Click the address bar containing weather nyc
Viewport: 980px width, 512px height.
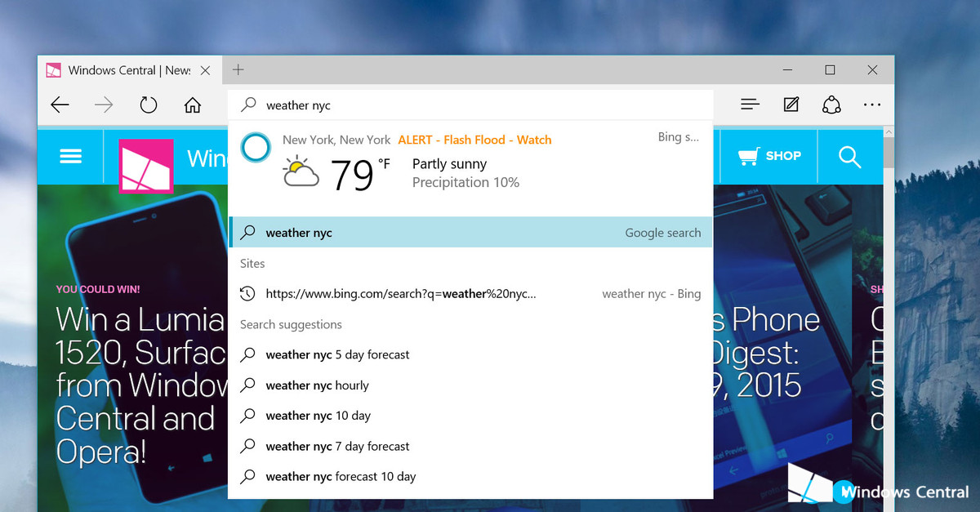coord(470,105)
